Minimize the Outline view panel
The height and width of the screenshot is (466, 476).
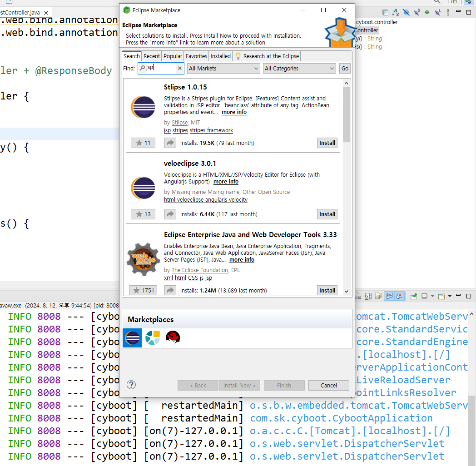click(458, 11)
